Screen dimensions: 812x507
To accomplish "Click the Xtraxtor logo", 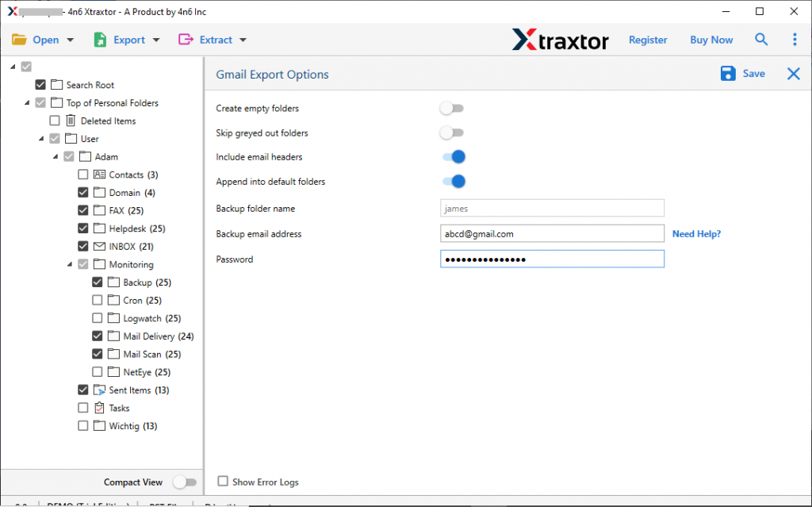I will 561,39.
